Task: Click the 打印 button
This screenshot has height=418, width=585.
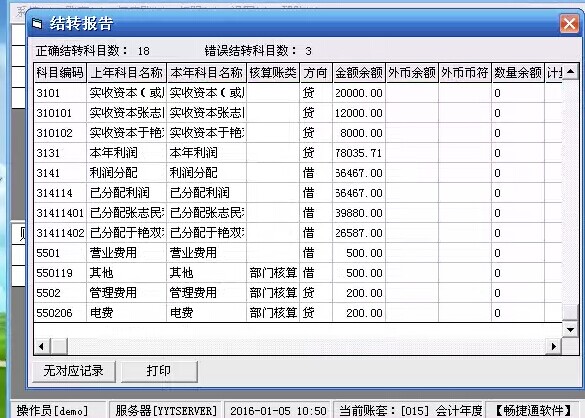Action: (x=159, y=371)
